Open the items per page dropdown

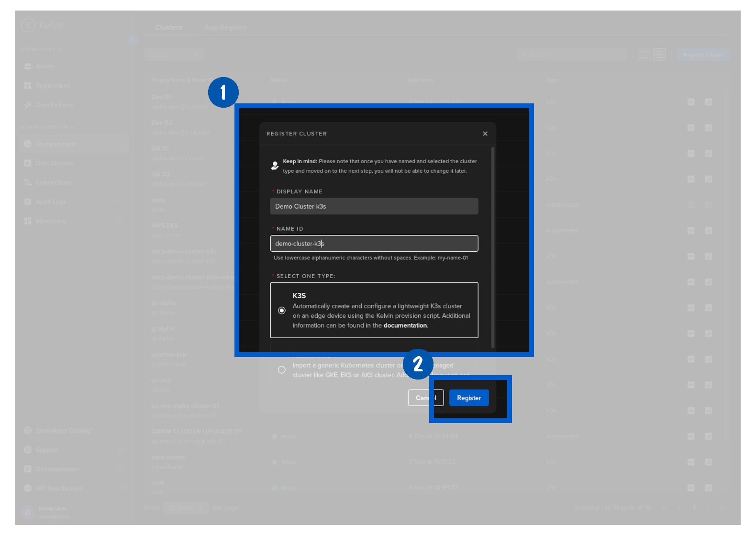pos(186,508)
